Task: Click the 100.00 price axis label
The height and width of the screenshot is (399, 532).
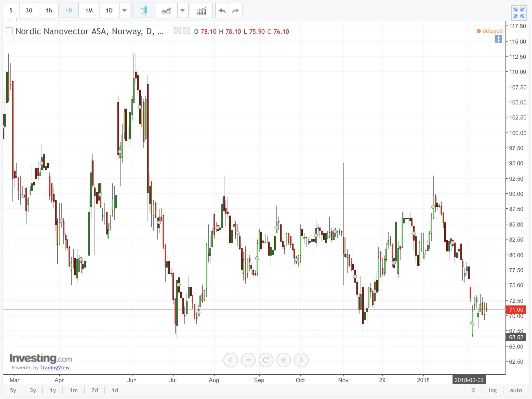Action: click(518, 133)
